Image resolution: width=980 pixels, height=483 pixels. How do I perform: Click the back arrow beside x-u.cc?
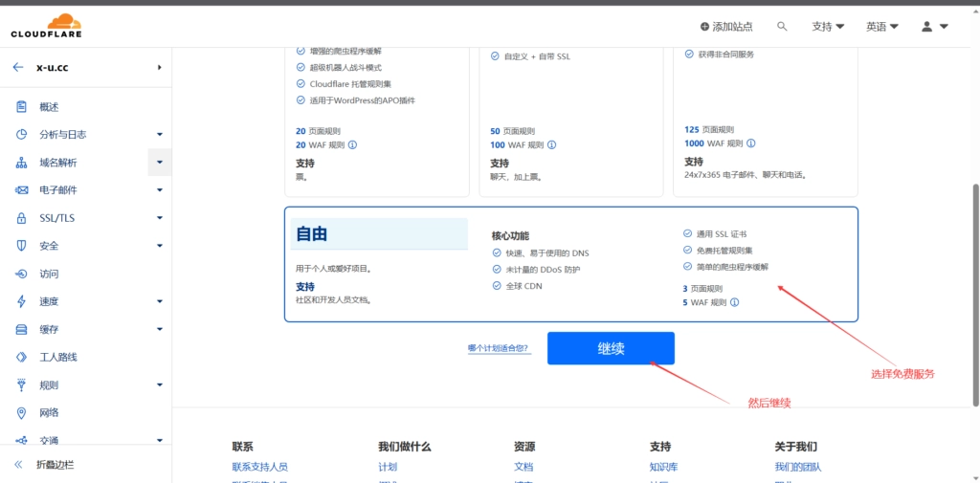point(18,68)
